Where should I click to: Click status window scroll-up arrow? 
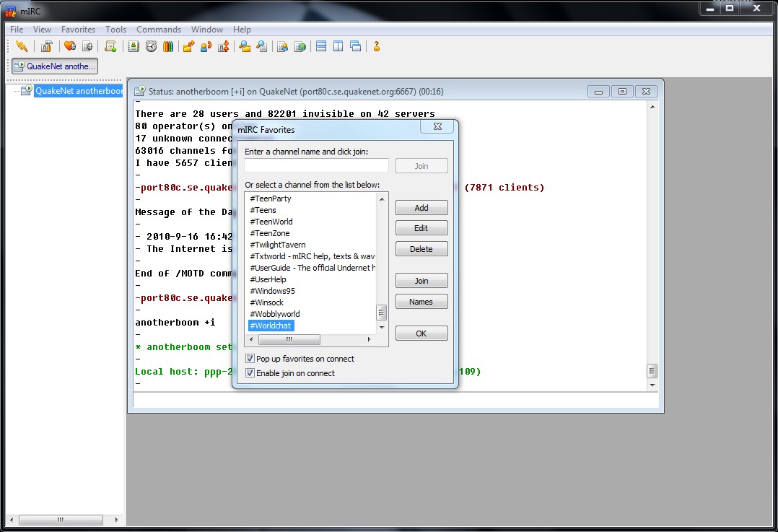point(652,107)
